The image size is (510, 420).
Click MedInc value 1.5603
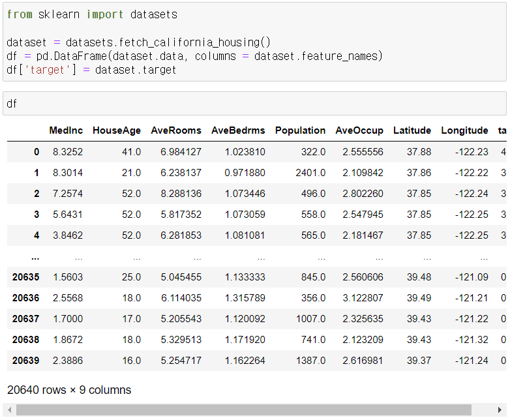68,277
